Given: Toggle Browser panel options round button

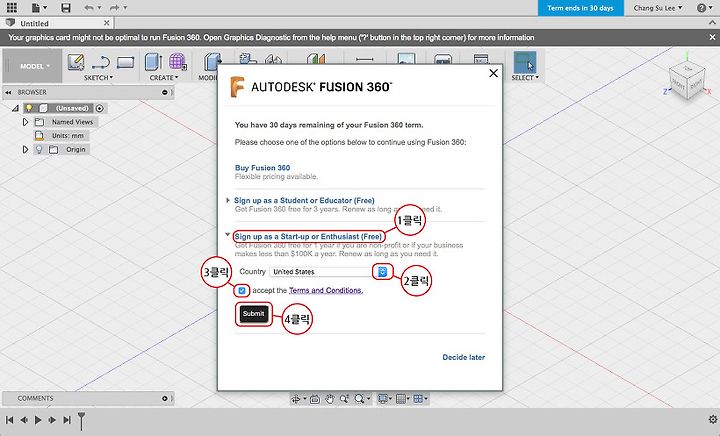Looking at the screenshot, I should 164,92.
